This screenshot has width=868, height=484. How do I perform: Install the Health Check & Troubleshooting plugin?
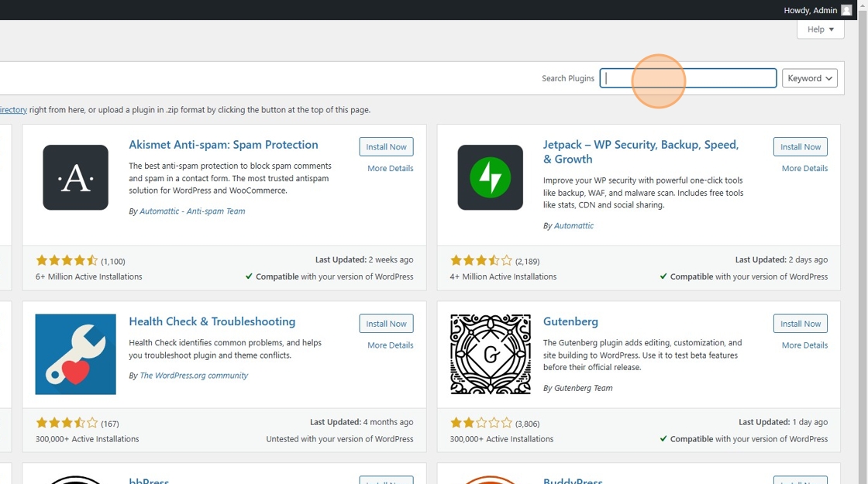tap(386, 324)
